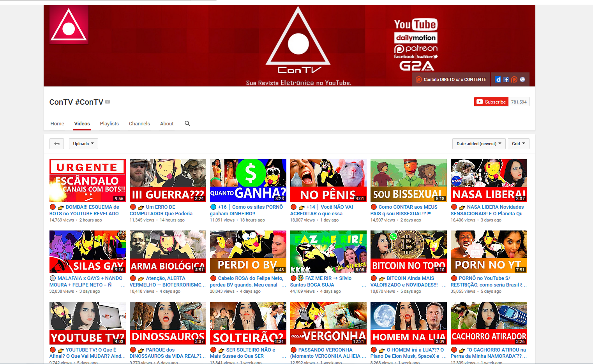Screen dimensions: 593x364
Task: Open the Date added (newest) sort dropdown
Action: (479, 144)
